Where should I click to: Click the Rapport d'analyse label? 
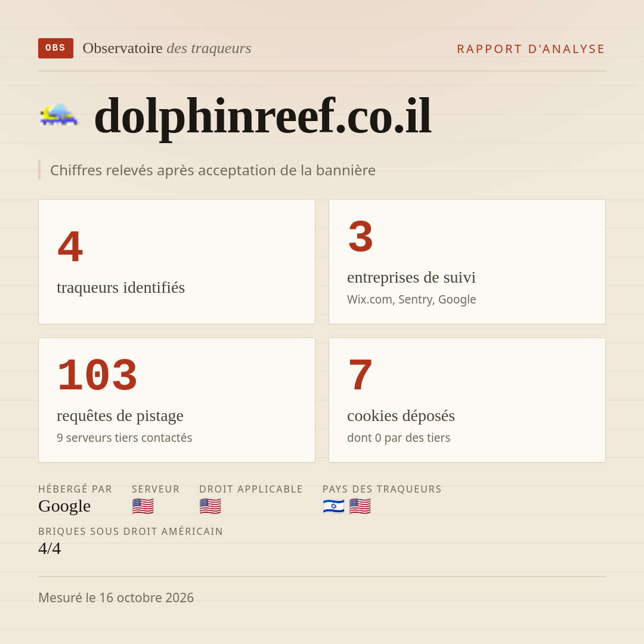tap(531, 49)
